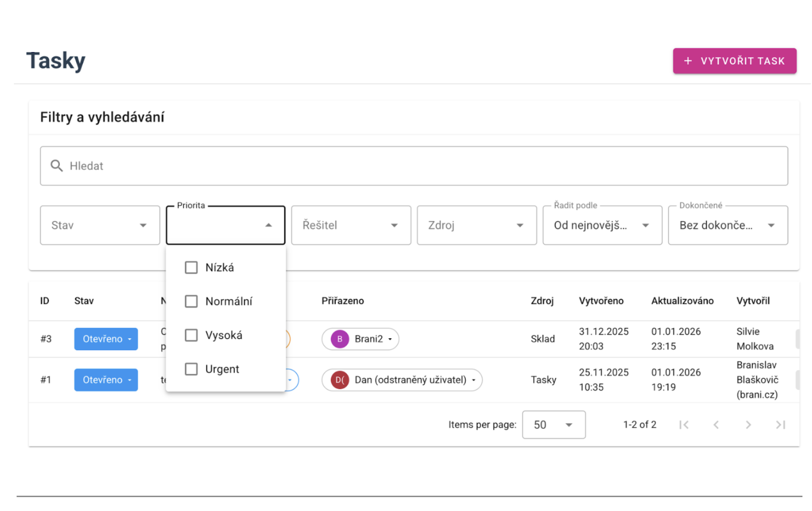
Task: Click the Zdroj column header
Action: [542, 301]
